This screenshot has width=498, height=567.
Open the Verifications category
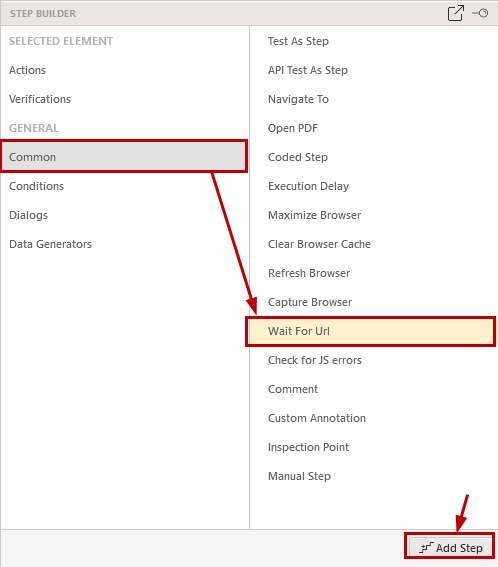point(40,99)
